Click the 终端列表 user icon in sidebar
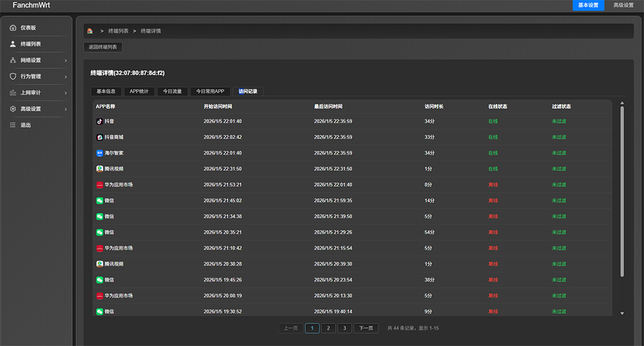The height and width of the screenshot is (346, 644). coord(13,44)
